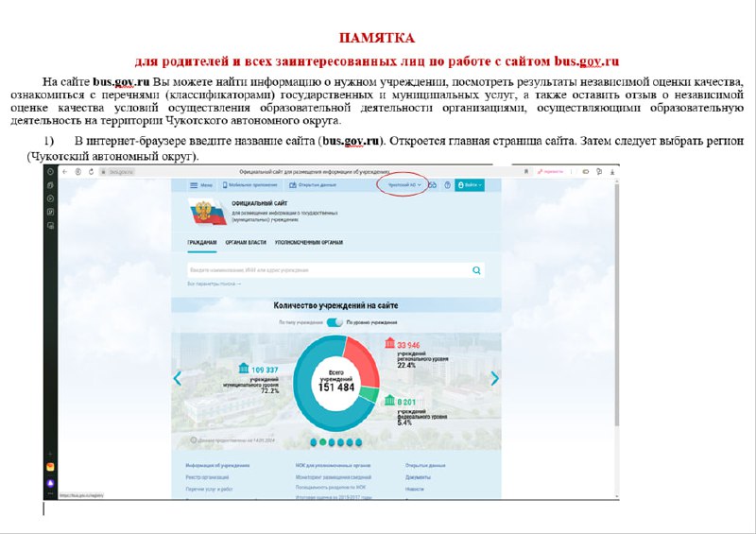Click the magnifier search icon
The image size is (756, 534).
coord(476,270)
